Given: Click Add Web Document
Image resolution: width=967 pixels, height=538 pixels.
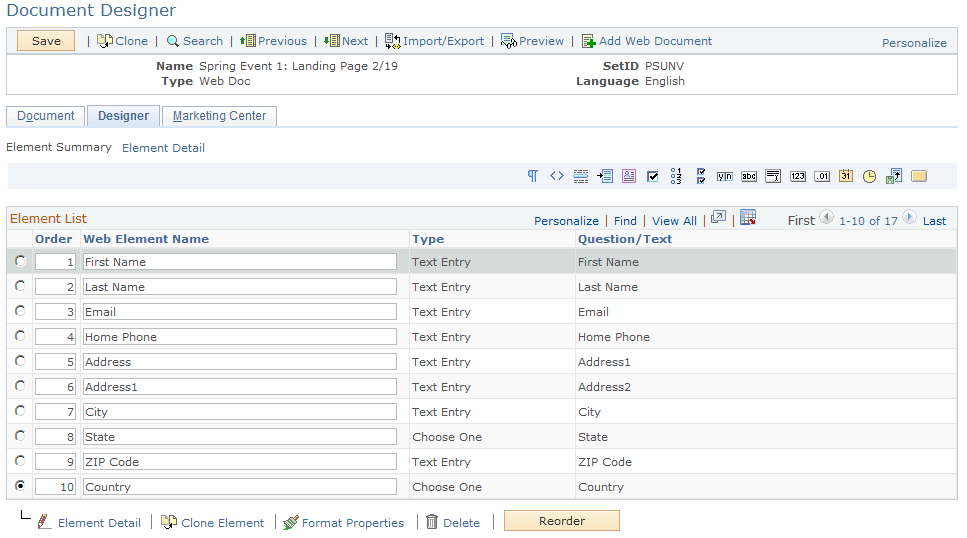Looking at the screenshot, I should point(646,41).
